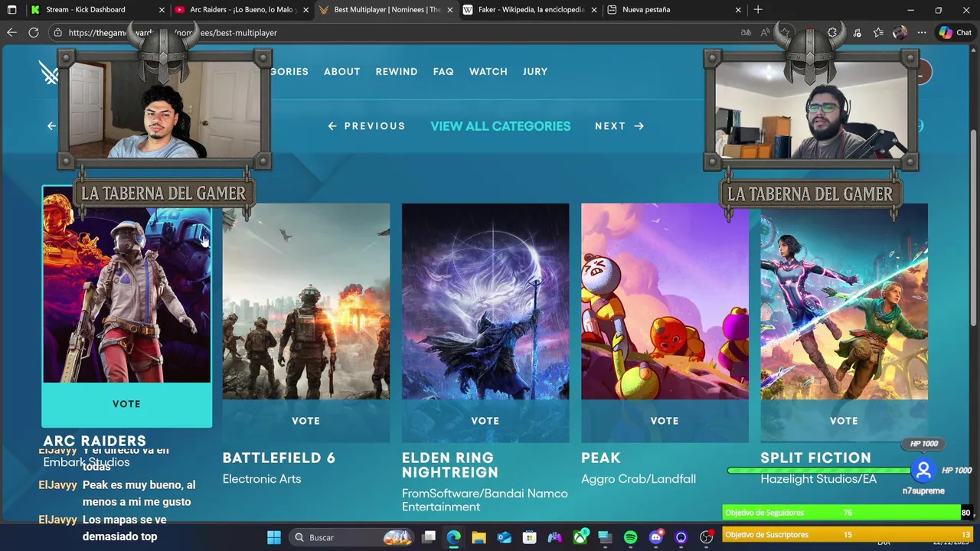
Task: Open the Windows Start button
Action: [x=273, y=537]
